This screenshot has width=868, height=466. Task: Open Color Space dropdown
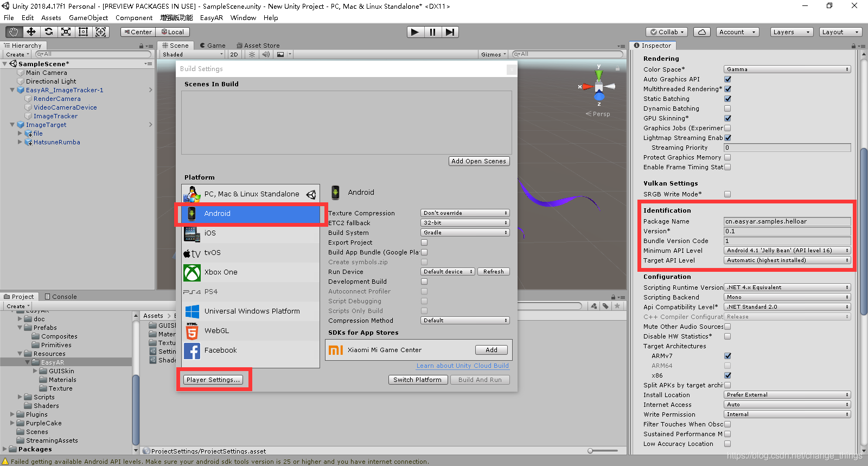[787, 69]
